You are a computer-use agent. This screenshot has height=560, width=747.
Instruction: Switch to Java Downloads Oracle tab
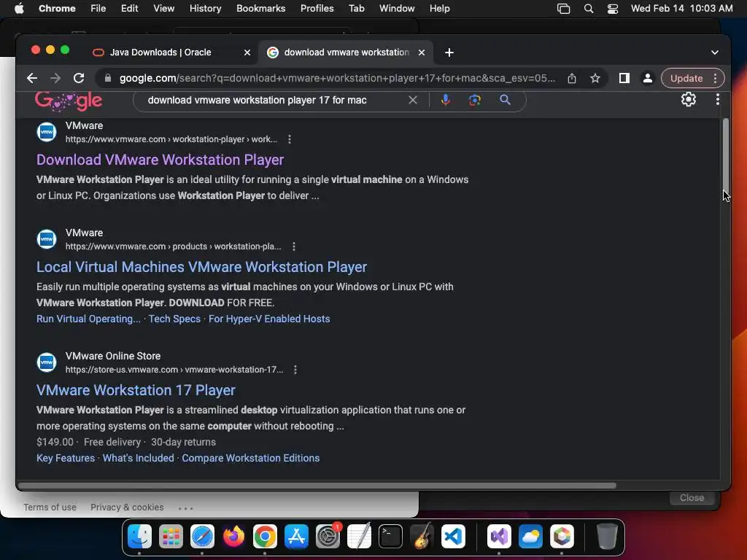pyautogui.click(x=160, y=52)
